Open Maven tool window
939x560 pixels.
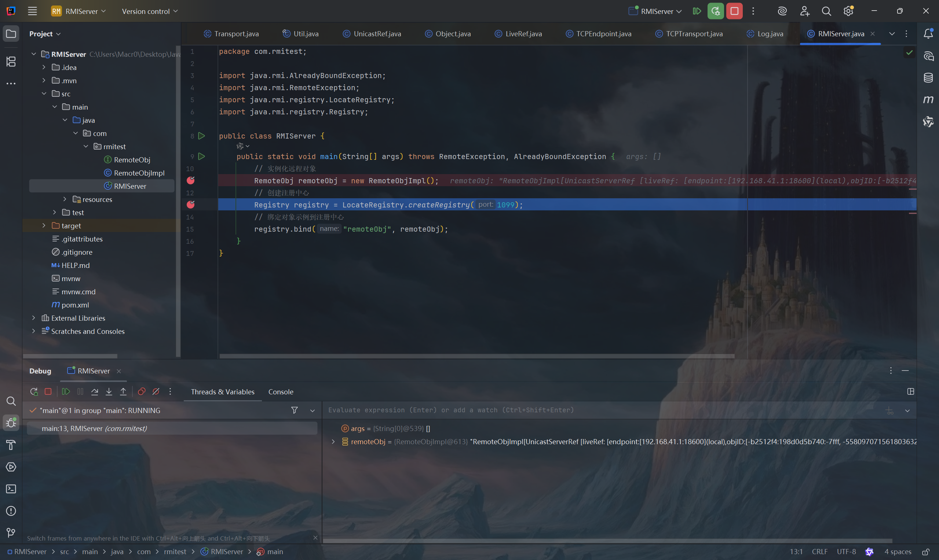point(928,100)
